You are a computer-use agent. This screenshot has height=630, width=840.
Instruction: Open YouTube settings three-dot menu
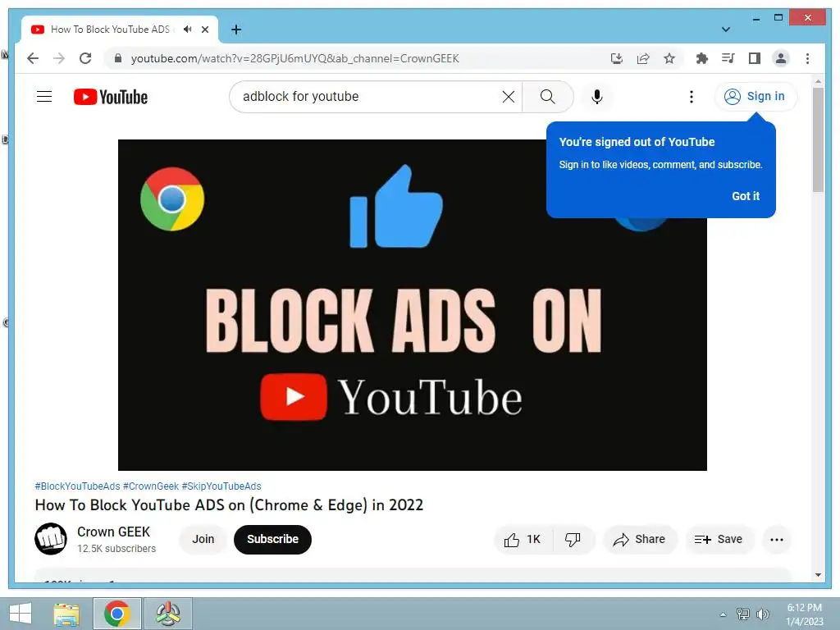coord(692,97)
